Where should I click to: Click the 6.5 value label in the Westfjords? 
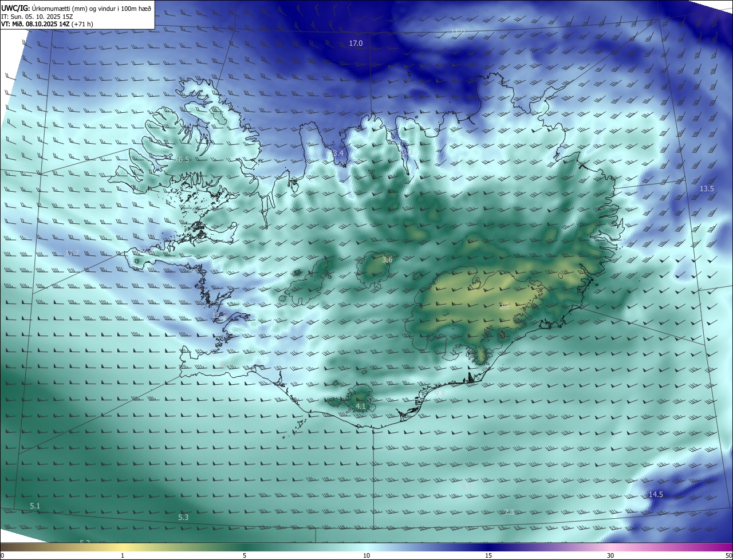184,159
